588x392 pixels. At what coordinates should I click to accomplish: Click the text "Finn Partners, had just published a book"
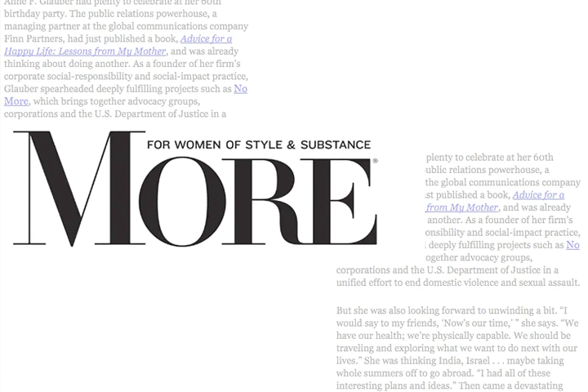click(x=91, y=38)
